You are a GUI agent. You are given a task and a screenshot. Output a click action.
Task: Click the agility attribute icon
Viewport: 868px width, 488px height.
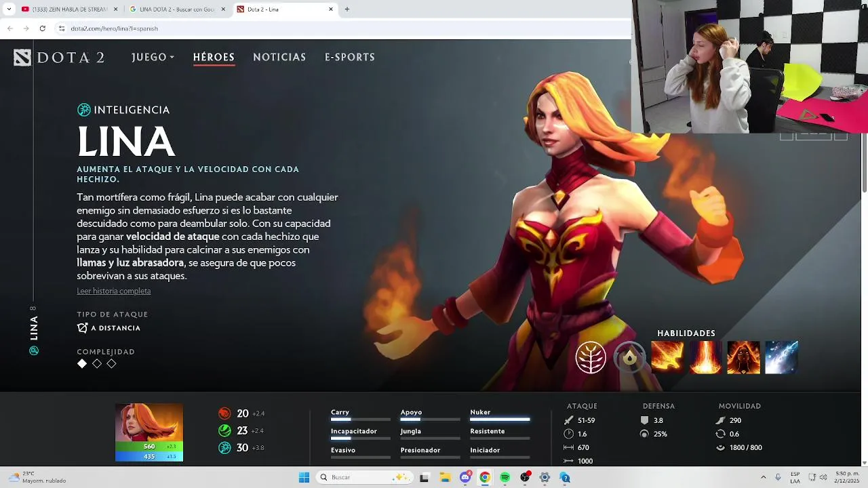pyautogui.click(x=224, y=430)
